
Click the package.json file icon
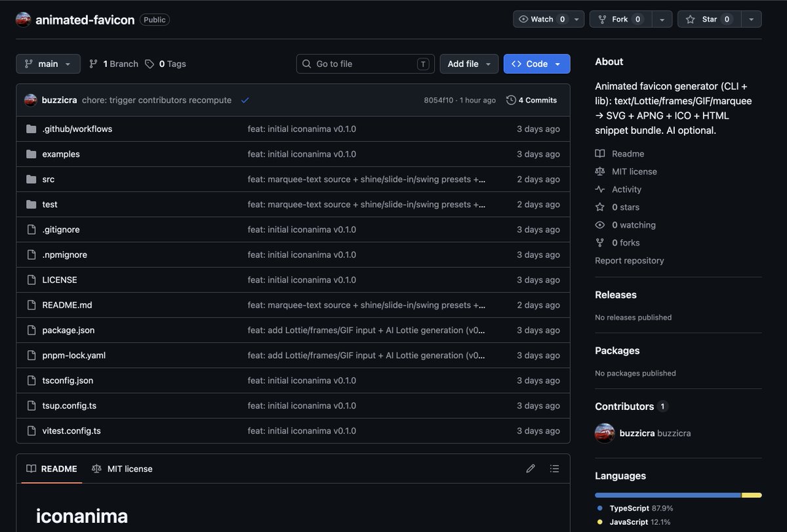[x=31, y=330]
